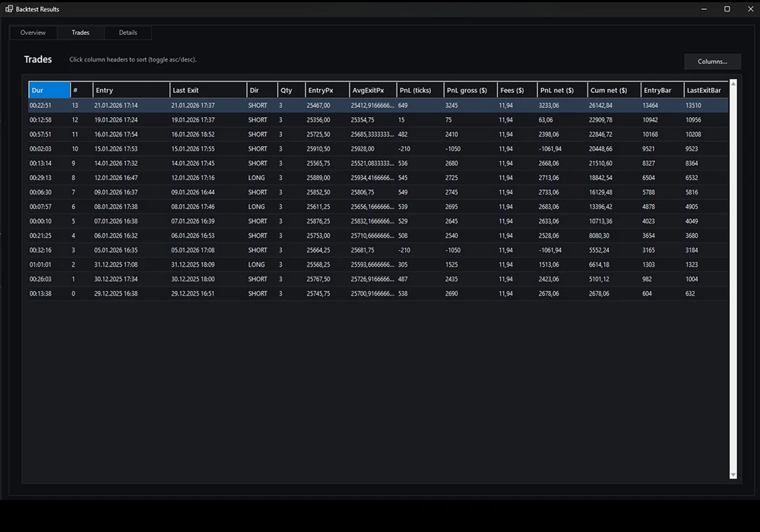
Task: Click the Columns... button
Action: click(x=712, y=62)
